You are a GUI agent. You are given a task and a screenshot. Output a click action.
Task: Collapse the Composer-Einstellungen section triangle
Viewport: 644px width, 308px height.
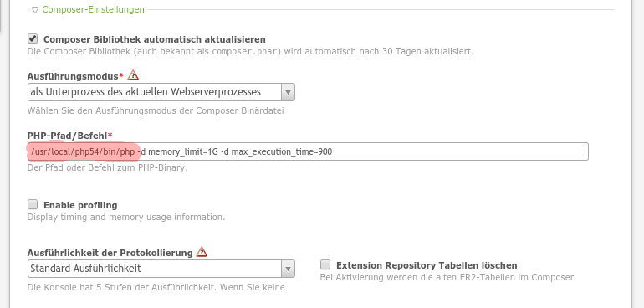(x=35, y=9)
